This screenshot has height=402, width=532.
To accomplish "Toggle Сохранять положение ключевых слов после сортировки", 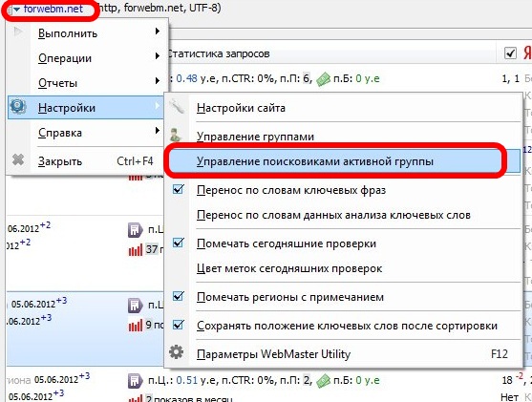I will point(178,325).
